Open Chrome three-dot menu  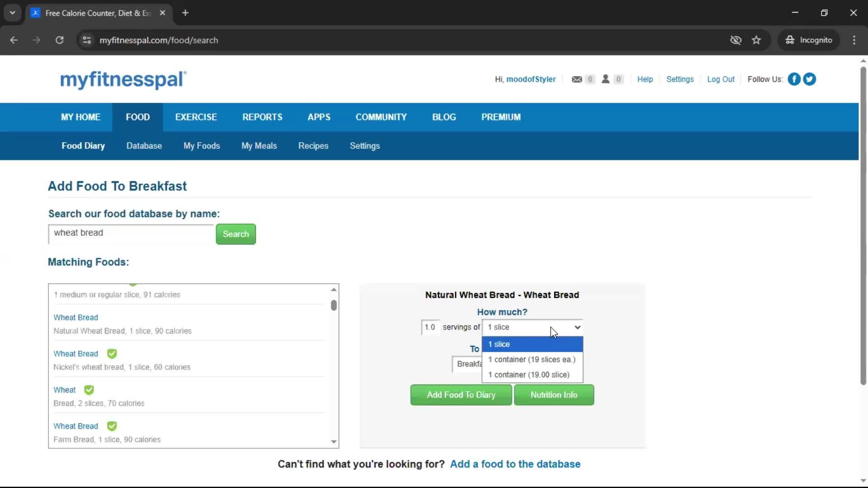tap(854, 40)
